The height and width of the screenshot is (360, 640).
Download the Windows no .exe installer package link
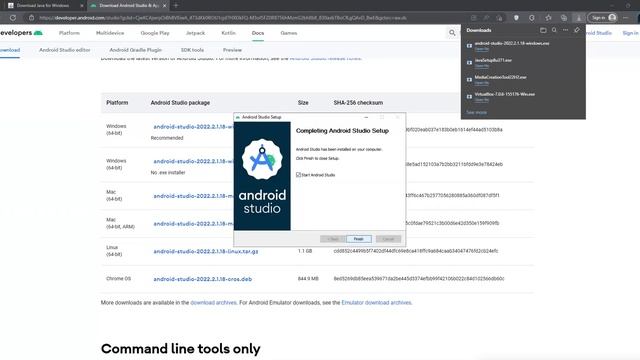coord(193,161)
